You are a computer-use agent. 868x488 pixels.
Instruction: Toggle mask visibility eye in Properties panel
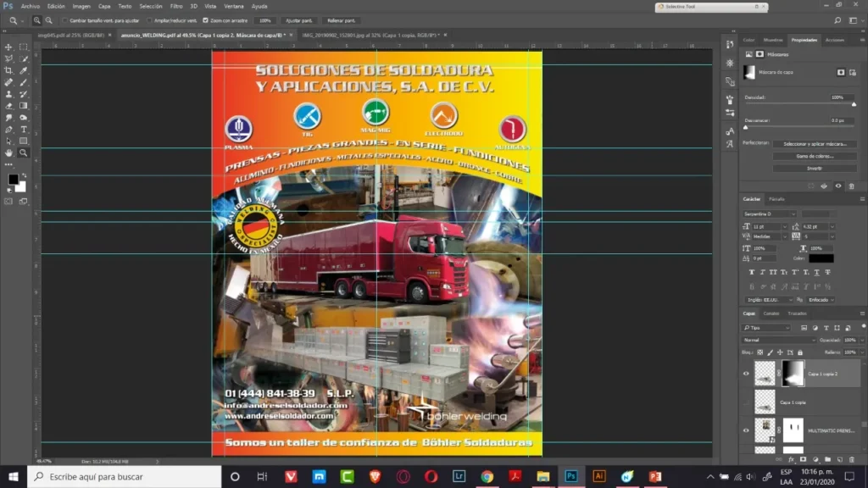838,186
